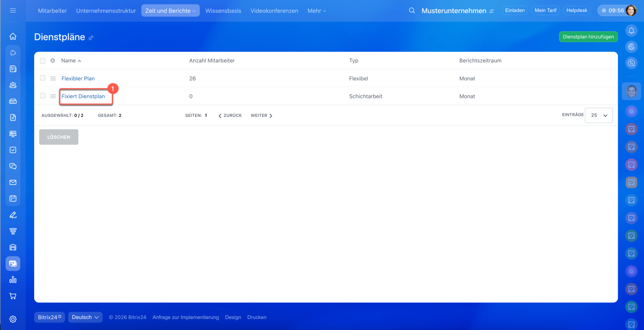Image resolution: width=644 pixels, height=330 pixels.
Task: Click the pin icon beside Dienstpläne title
Action: click(91, 38)
